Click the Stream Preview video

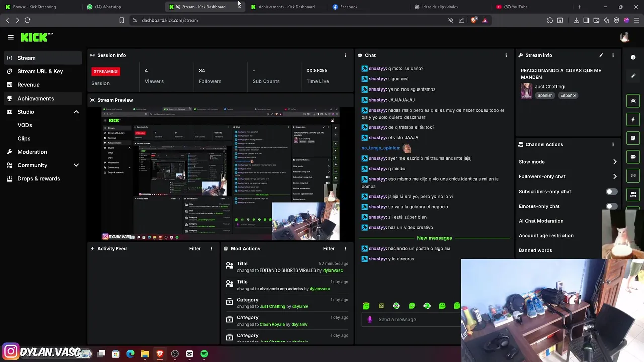pos(220,173)
